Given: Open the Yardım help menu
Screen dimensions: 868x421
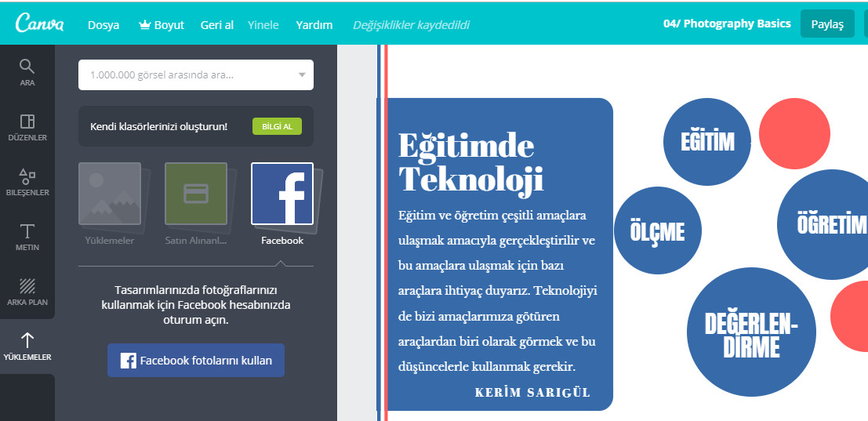Looking at the screenshot, I should pos(314,25).
